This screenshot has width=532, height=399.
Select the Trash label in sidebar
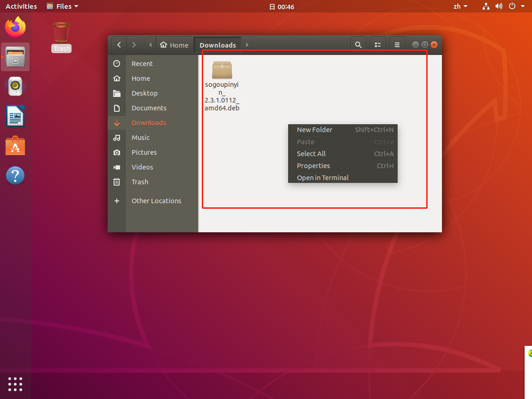tap(140, 182)
